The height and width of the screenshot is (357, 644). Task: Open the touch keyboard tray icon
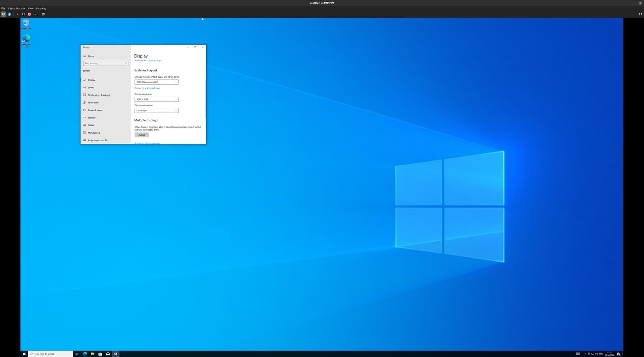coord(578,354)
